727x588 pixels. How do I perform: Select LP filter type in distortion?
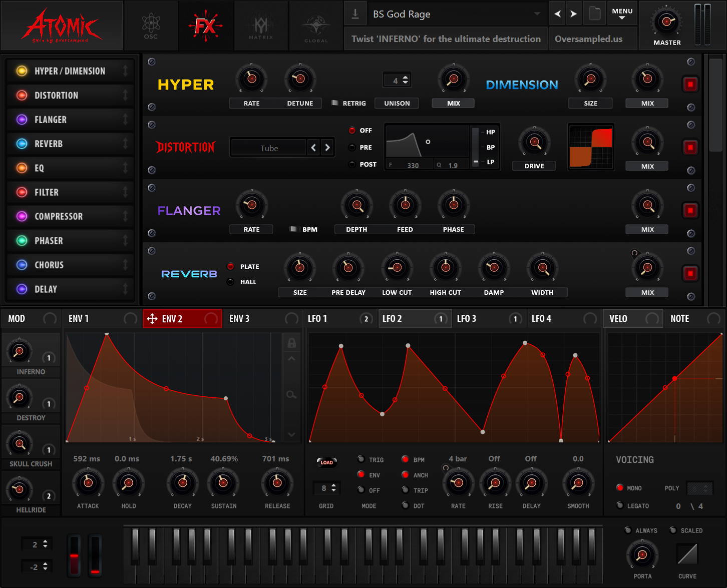[490, 162]
